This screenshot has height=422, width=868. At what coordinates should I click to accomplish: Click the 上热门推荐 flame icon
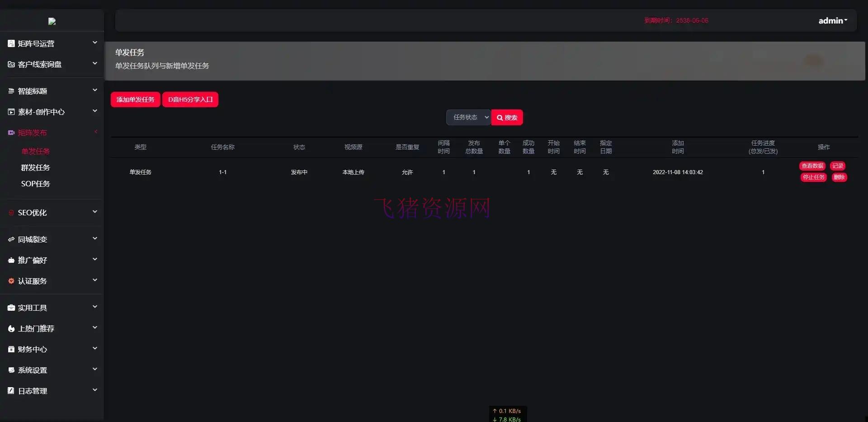click(11, 328)
